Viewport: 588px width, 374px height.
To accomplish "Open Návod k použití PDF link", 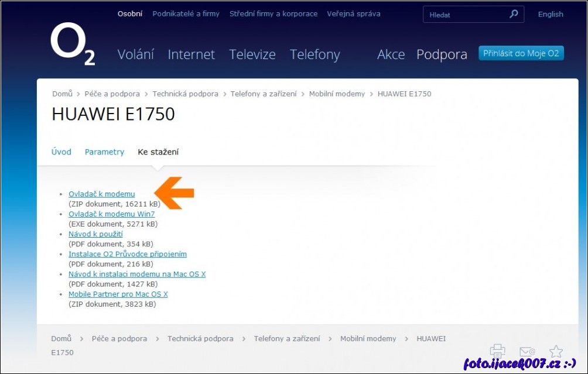I will pyautogui.click(x=95, y=234).
